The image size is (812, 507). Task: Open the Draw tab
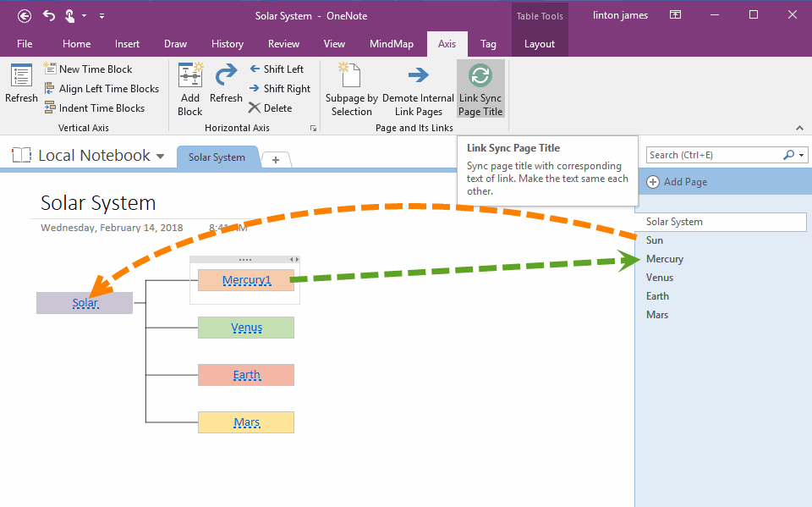[176, 44]
